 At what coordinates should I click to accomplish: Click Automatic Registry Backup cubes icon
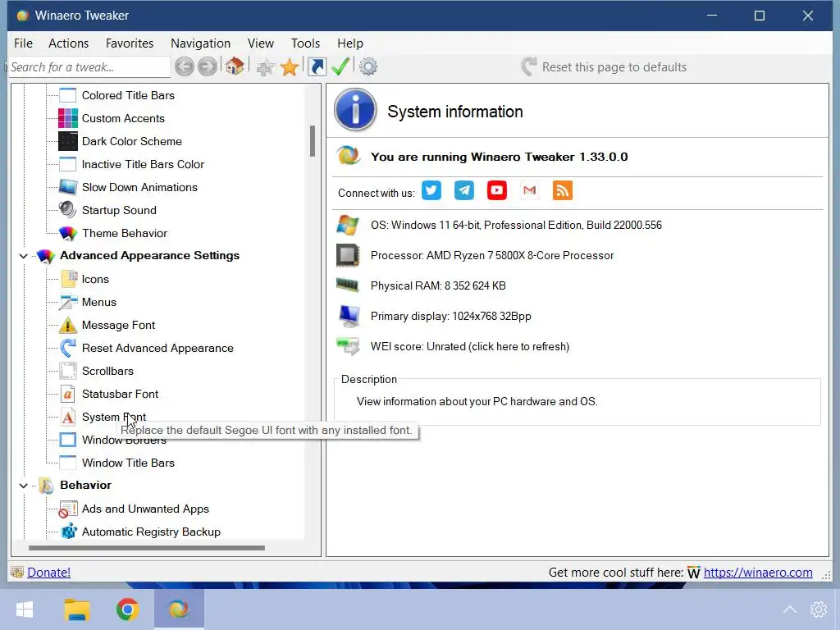[68, 532]
